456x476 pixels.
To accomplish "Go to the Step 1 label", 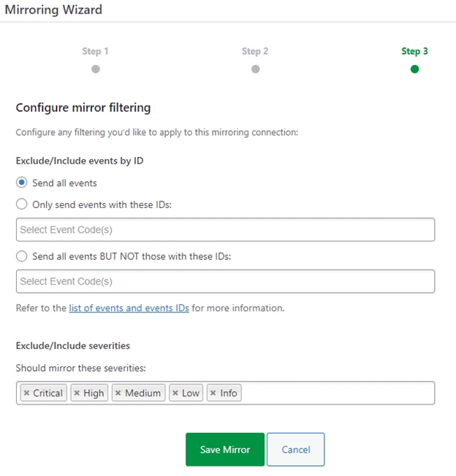I will tap(96, 51).
